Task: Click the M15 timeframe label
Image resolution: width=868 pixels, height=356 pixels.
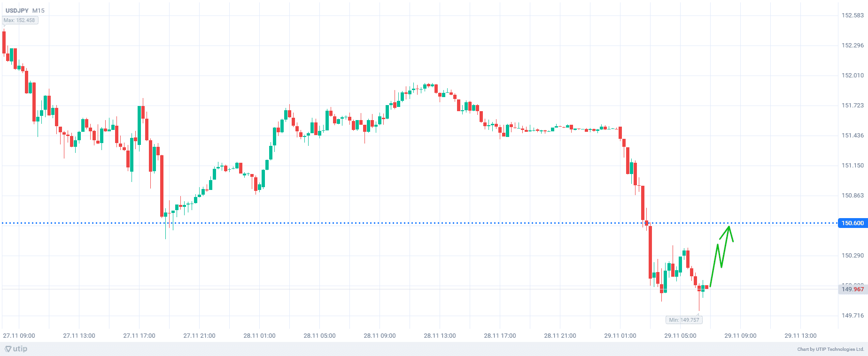Action: pos(39,10)
